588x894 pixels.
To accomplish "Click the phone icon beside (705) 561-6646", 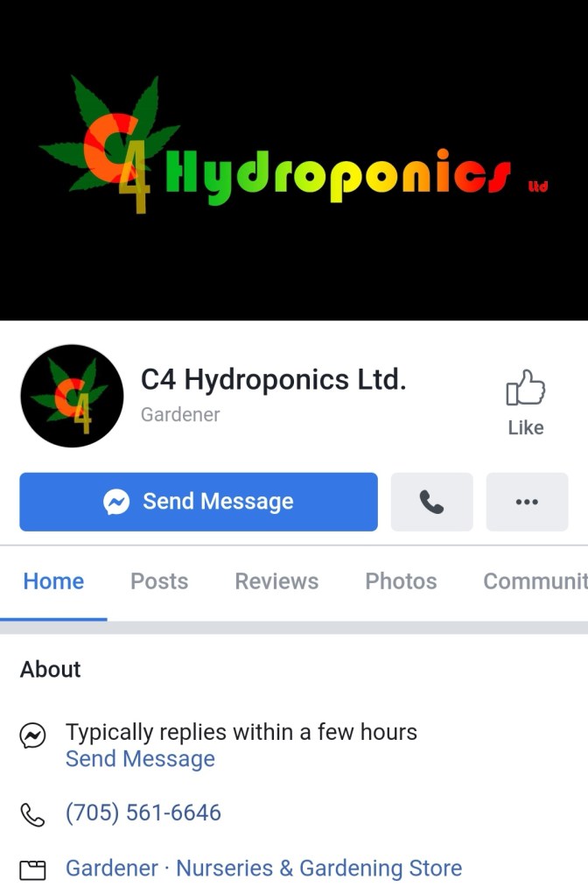I will (x=32, y=814).
